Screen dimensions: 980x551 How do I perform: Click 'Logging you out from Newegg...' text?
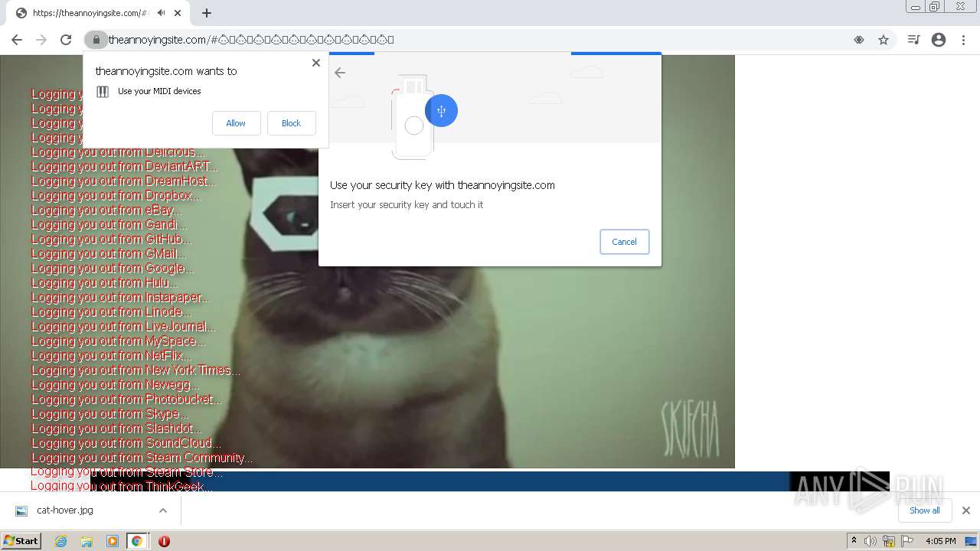116,385
